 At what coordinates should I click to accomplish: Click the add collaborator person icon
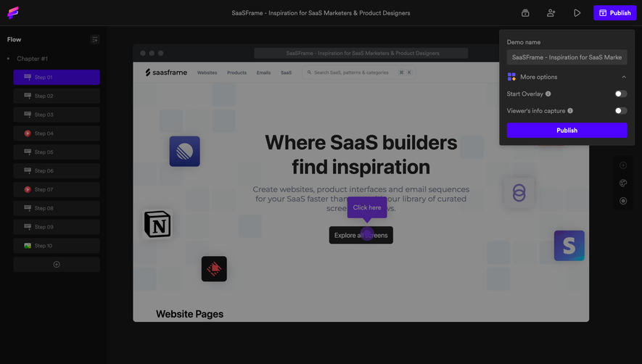[x=551, y=13]
